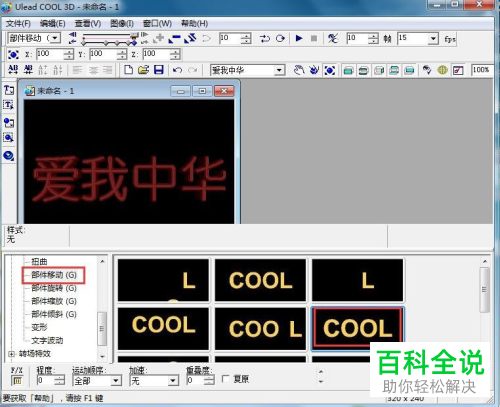Click the reverse key frames icon

coord(190,39)
